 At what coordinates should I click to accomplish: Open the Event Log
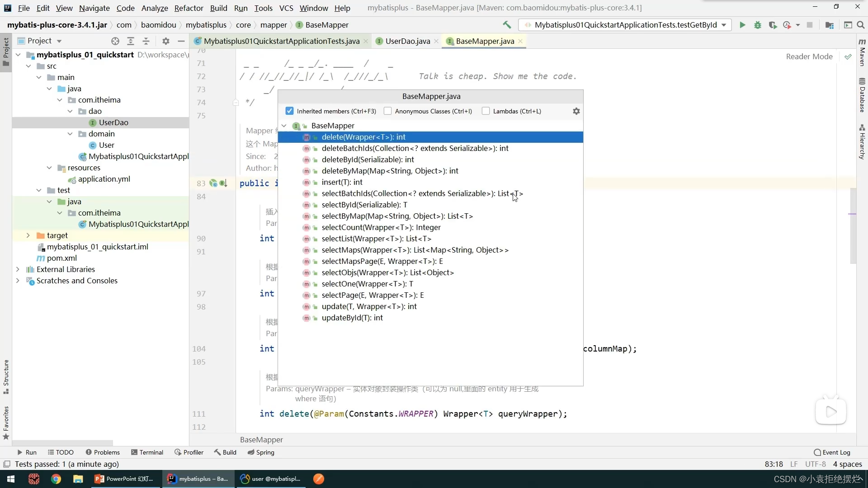tap(832, 452)
